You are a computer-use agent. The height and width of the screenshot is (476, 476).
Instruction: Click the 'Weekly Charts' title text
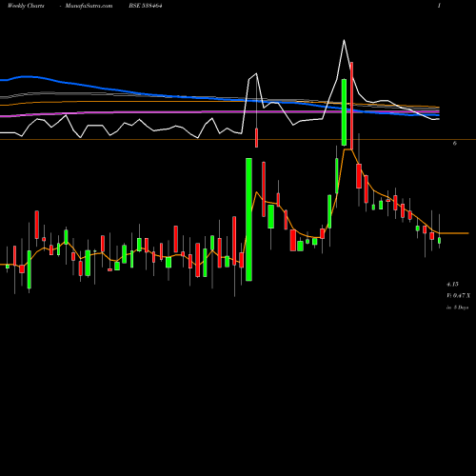pyautogui.click(x=26, y=6)
